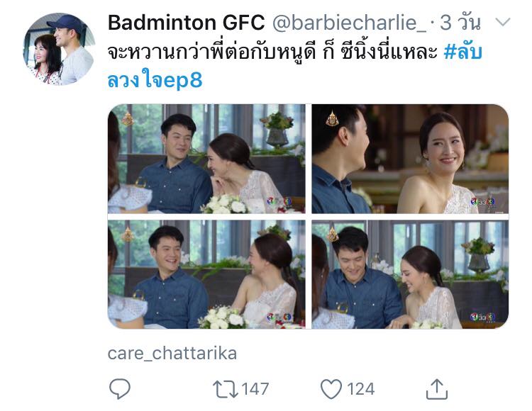The height and width of the screenshot is (411, 532).
Task: Click the second hashtag line ลวงใจep8
Action: coord(155,80)
